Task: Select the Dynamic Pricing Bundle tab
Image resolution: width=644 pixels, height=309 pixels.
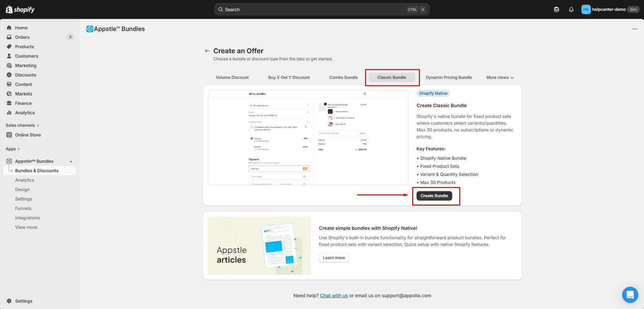Action: (x=449, y=78)
